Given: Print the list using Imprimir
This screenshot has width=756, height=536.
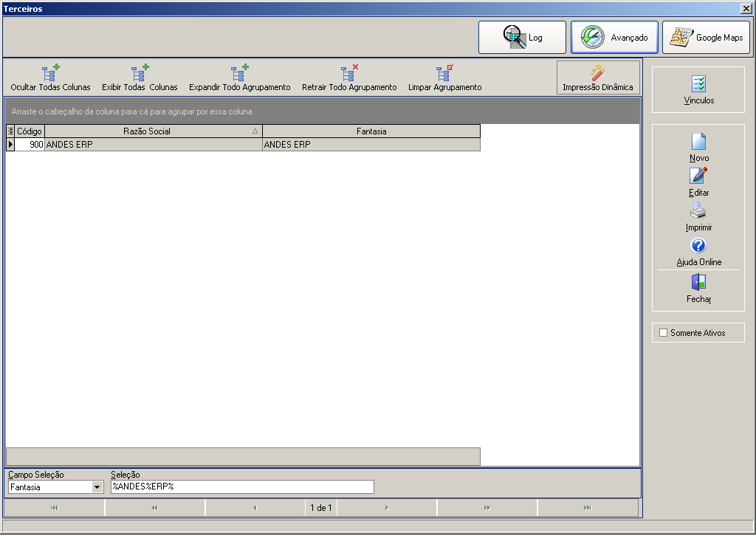Looking at the screenshot, I should pos(698,217).
